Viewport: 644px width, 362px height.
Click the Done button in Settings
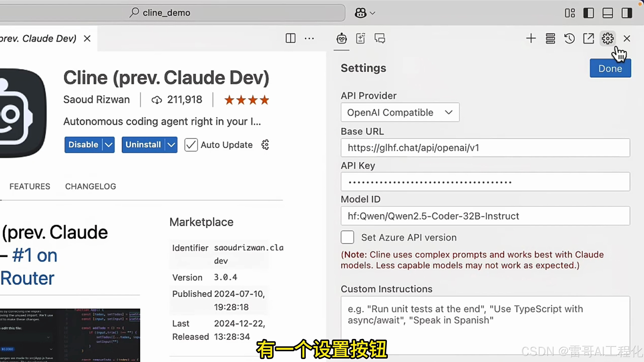(610, 68)
